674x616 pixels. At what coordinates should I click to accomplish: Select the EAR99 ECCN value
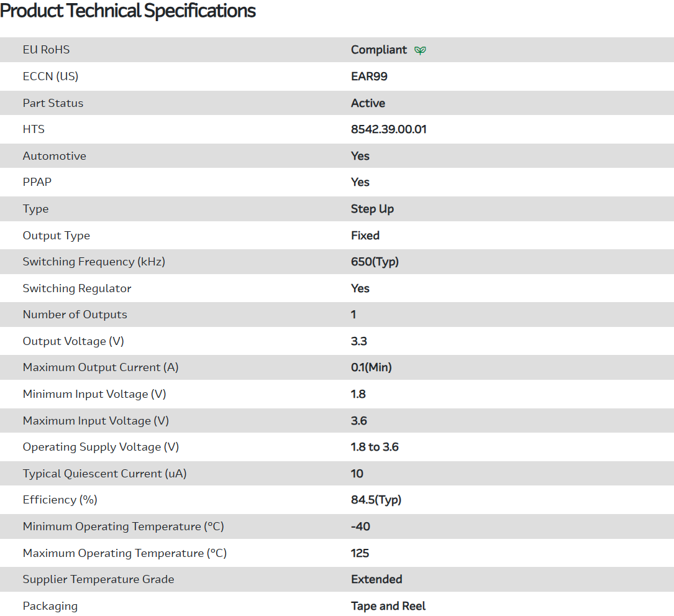point(369,76)
